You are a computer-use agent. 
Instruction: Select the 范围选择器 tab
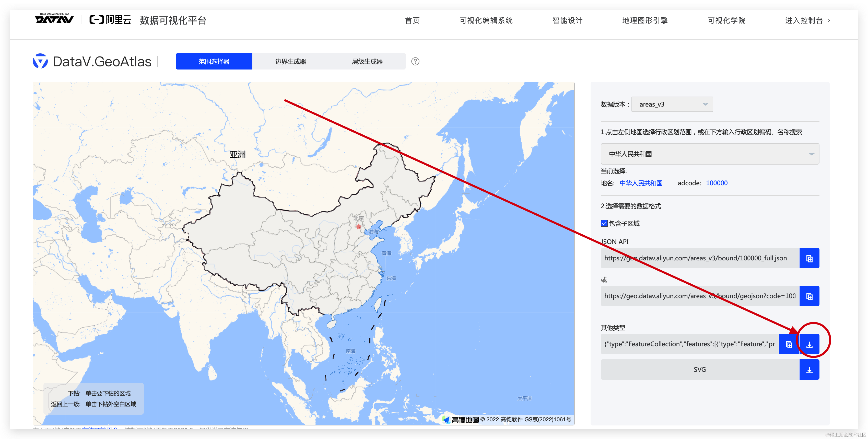click(x=214, y=61)
